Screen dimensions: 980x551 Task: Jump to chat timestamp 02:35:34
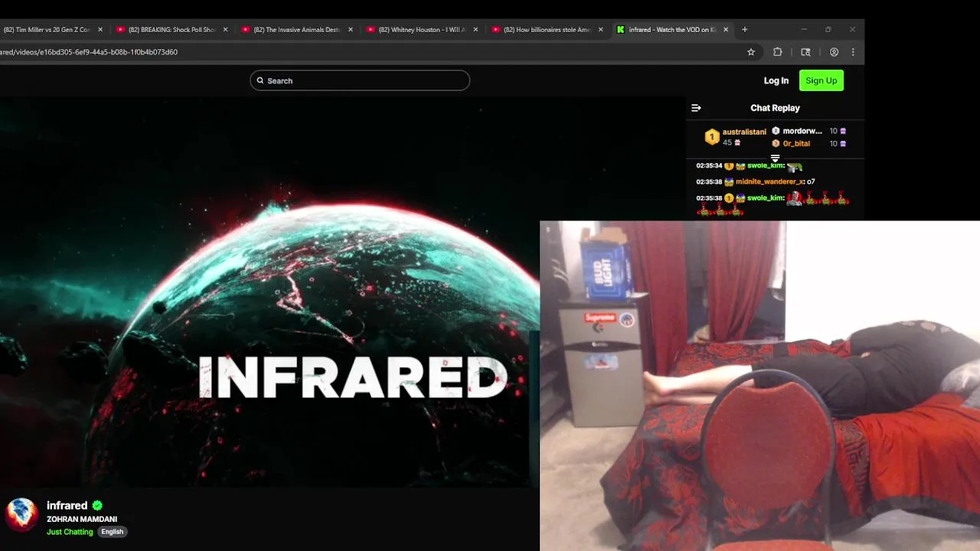point(709,165)
